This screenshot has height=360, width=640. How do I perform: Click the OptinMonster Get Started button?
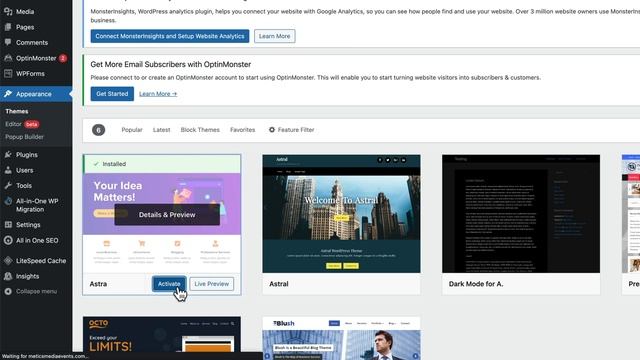112,94
